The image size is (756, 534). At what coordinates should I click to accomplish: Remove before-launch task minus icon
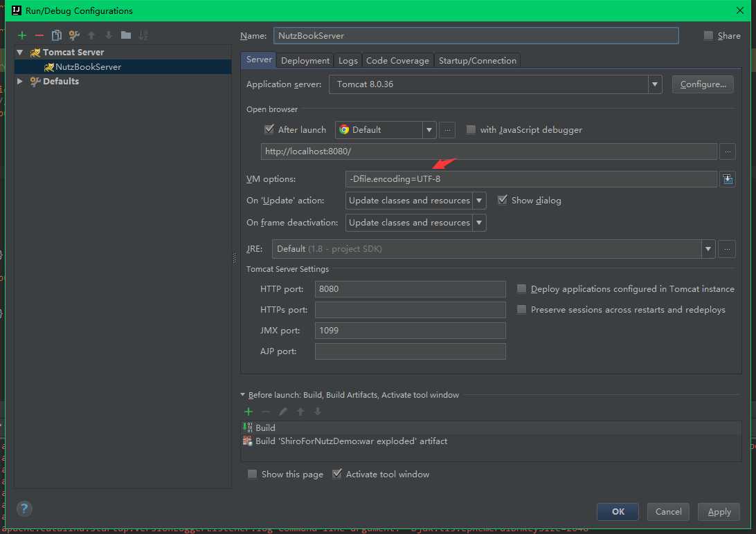(266, 411)
